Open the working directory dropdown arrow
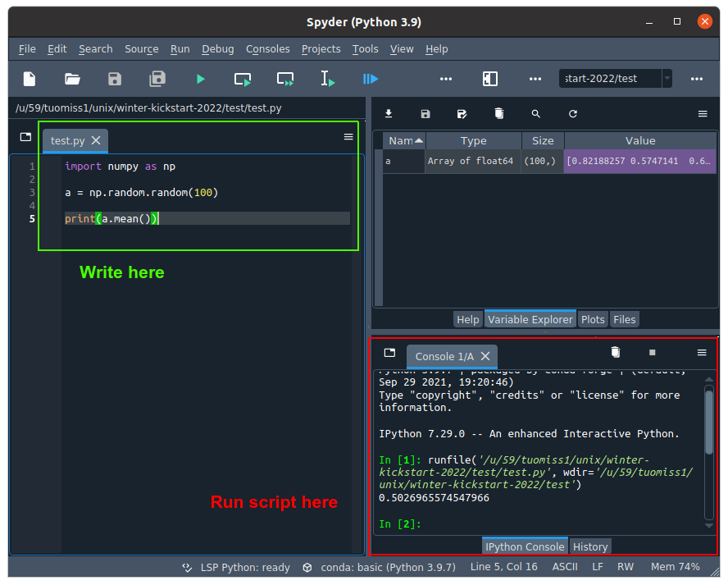 [x=667, y=79]
